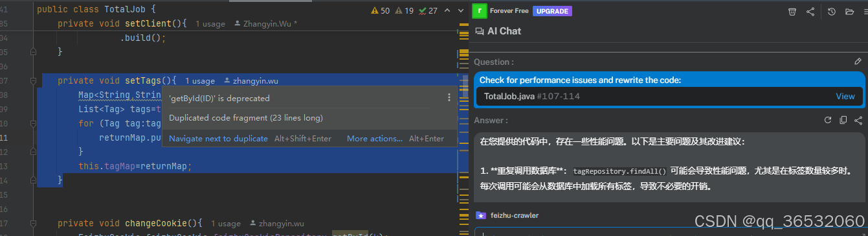Click the feizhu-crawler project star icon
The height and width of the screenshot is (236, 868).
click(x=481, y=215)
